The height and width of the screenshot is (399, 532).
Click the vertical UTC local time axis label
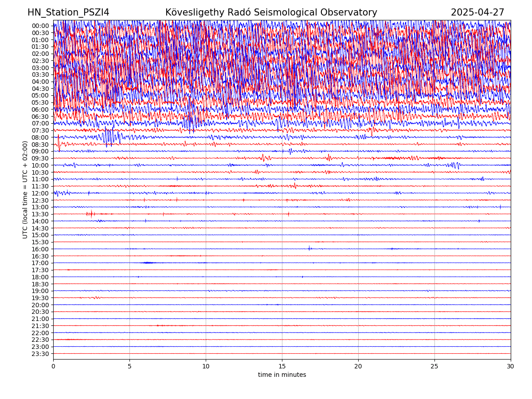[x=25, y=189]
